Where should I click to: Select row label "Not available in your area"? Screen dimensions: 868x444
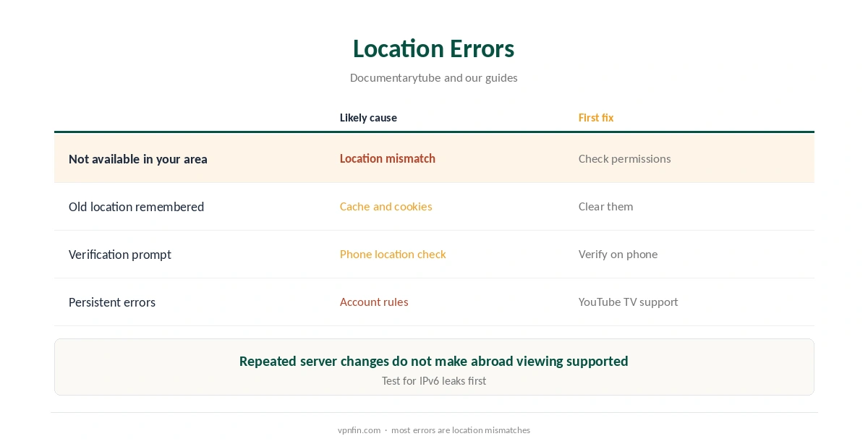pos(138,159)
